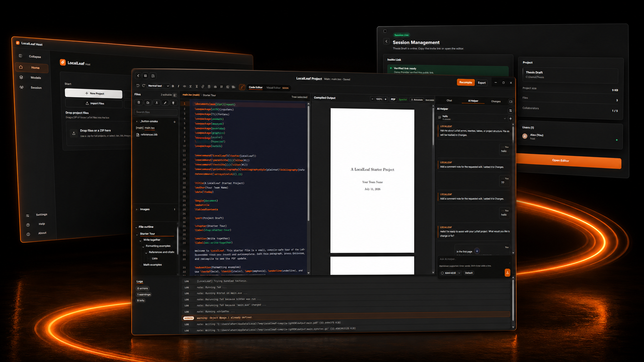Click the Recompile button

pyautogui.click(x=465, y=82)
